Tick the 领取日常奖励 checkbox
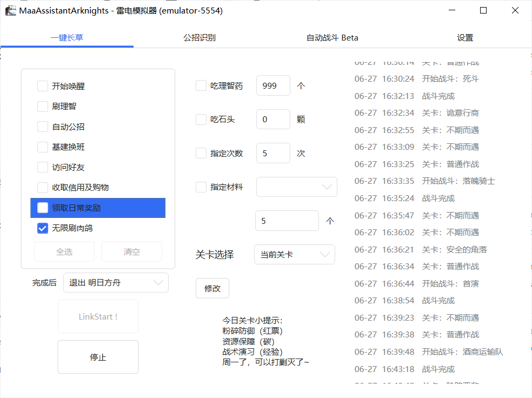 (42, 208)
